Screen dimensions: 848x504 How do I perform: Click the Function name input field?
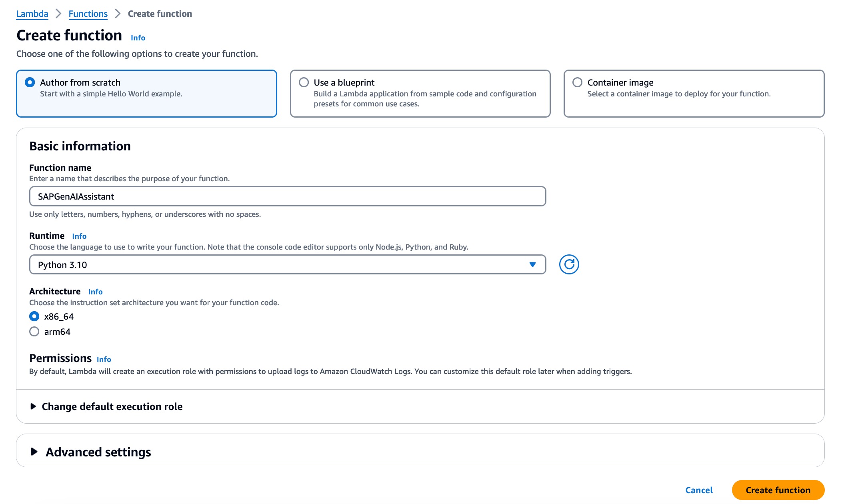tap(287, 196)
